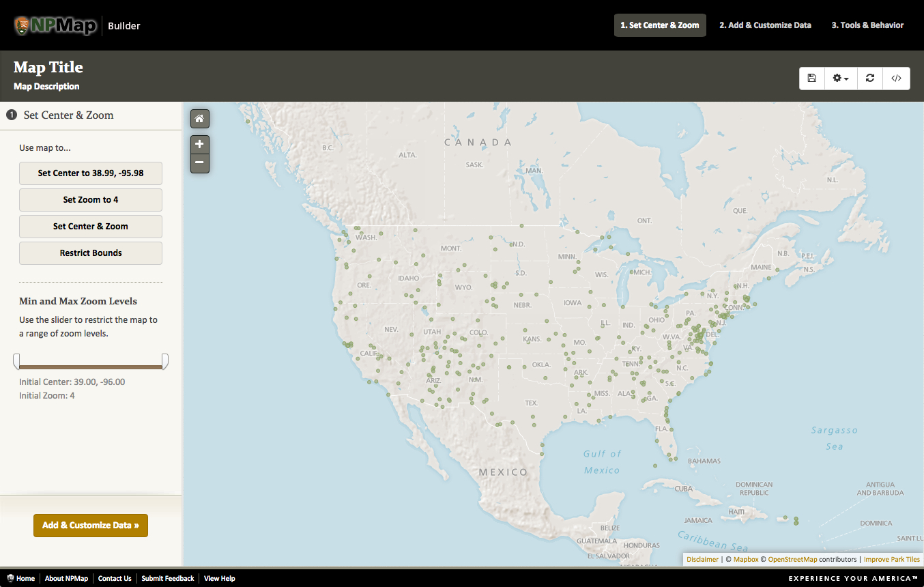This screenshot has height=587, width=924.
Task: Click the gold Add & Customize Data button
Action: tap(91, 526)
